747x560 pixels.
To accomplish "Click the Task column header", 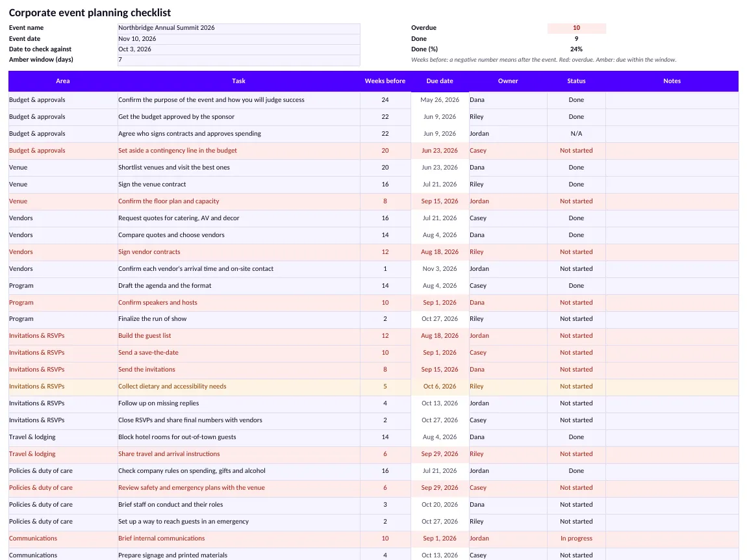I will tap(238, 81).
